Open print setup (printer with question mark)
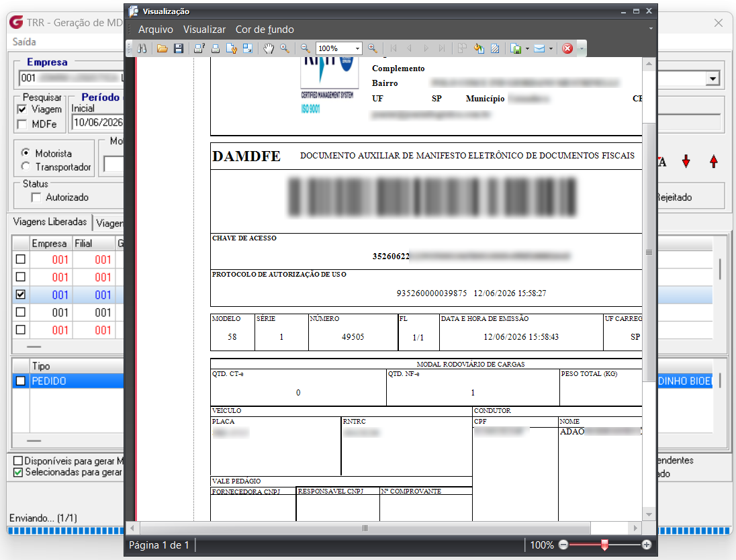Image resolution: width=736 pixels, height=560 pixels. pyautogui.click(x=199, y=48)
